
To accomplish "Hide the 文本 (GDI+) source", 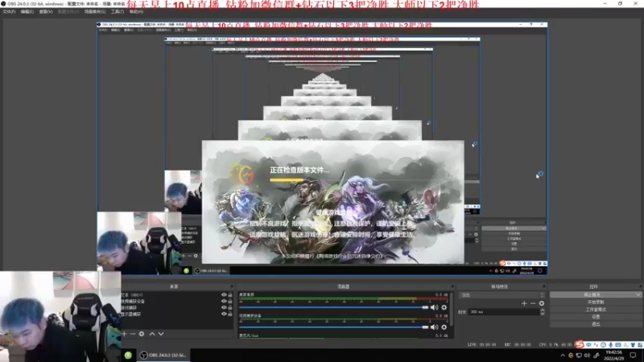I will coord(224,295).
